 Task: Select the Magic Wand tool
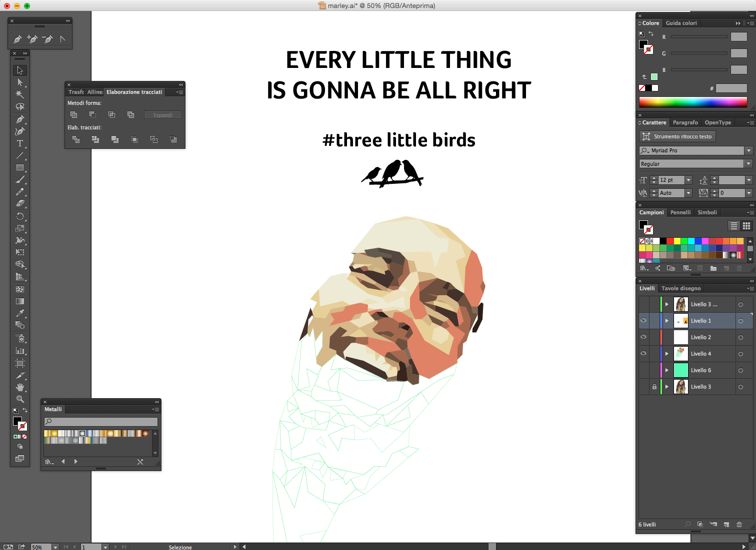tap(20, 94)
